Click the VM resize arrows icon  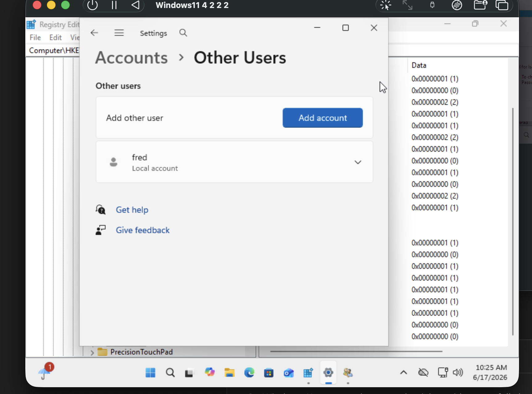(x=407, y=5)
